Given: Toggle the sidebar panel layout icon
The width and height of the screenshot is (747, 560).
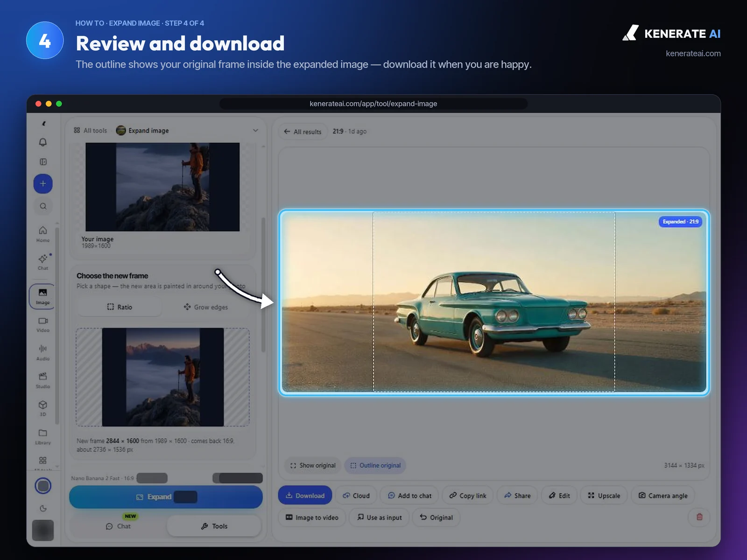Looking at the screenshot, I should (43, 162).
